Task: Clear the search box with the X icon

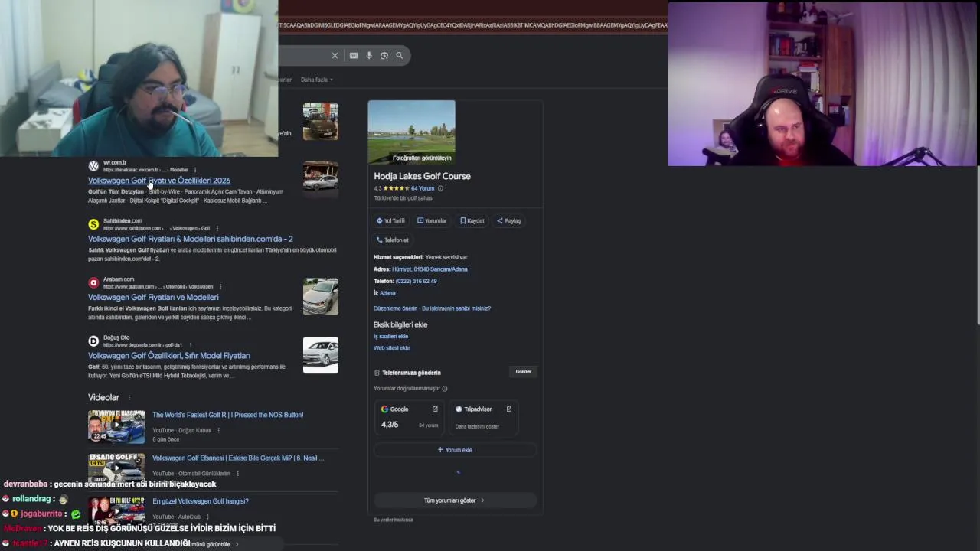Action: (335, 55)
